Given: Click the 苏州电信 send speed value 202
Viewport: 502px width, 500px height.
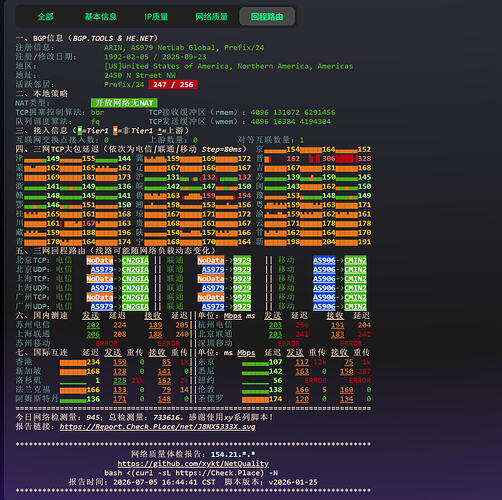Looking at the screenshot, I should coord(93,325).
